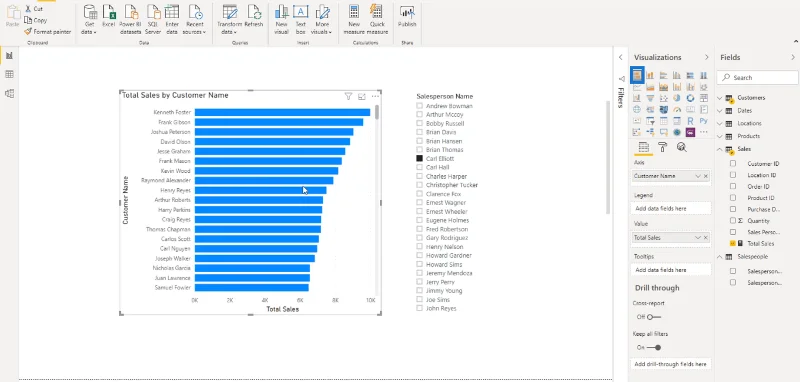Check Brian Davis in the slicer
This screenshot has height=382, width=800.
click(x=419, y=132)
